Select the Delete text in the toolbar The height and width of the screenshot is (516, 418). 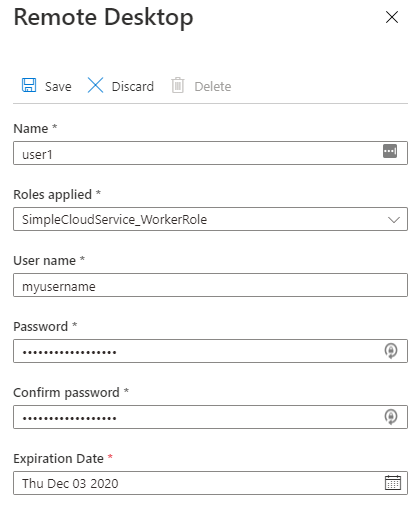pyautogui.click(x=213, y=87)
